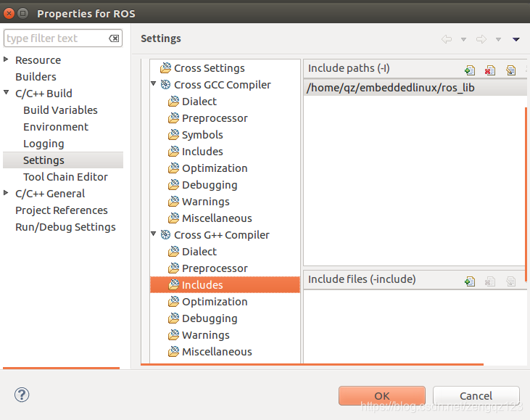530x420 pixels.
Task: Select the /home/qz/embeddedlinux/ros_lib include path
Action: 415,88
